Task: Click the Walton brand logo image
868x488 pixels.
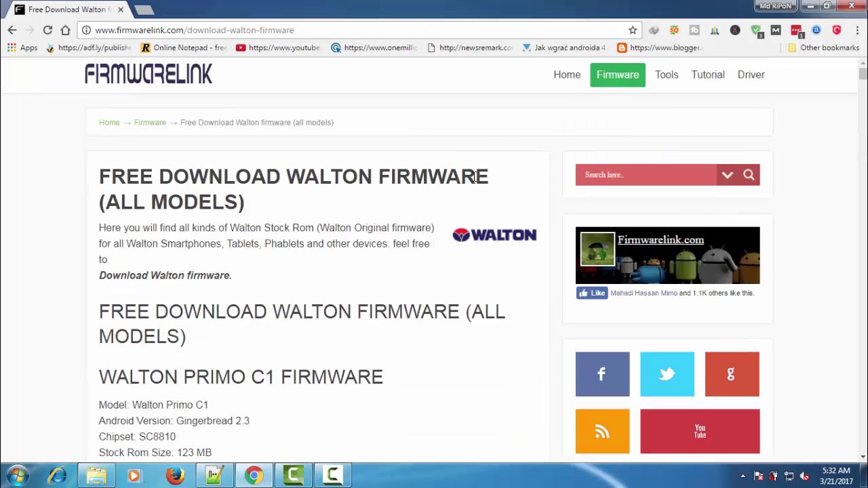Action: tap(494, 235)
